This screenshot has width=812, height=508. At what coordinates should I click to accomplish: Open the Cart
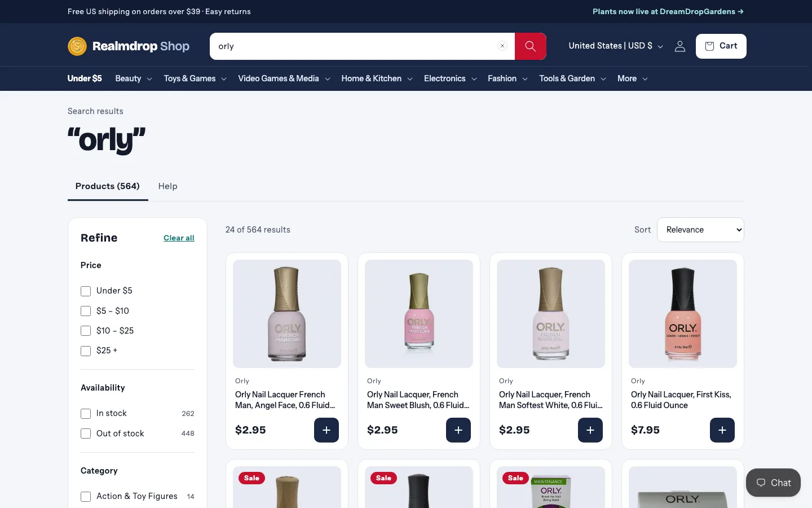(x=721, y=46)
